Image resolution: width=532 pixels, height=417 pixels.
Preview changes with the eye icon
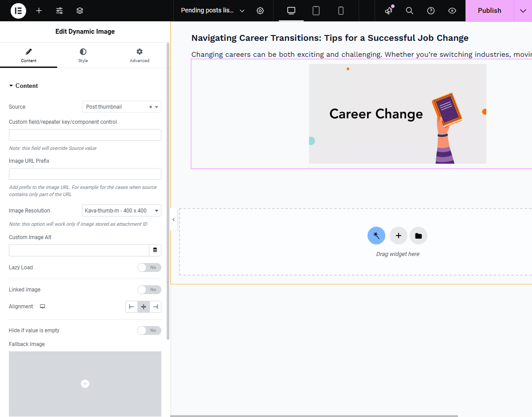click(x=452, y=11)
